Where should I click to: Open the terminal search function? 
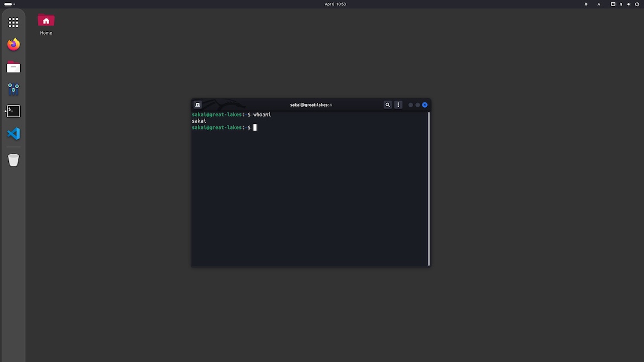(387, 104)
